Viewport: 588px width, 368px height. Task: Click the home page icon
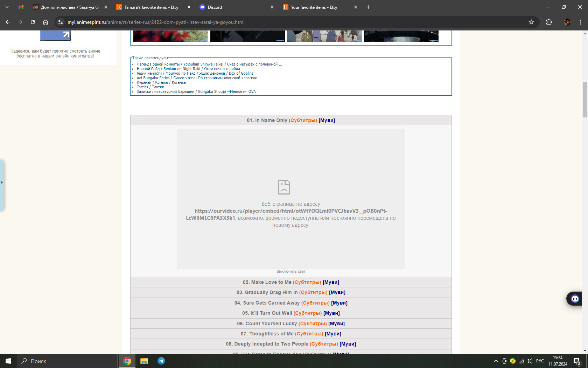(45, 22)
